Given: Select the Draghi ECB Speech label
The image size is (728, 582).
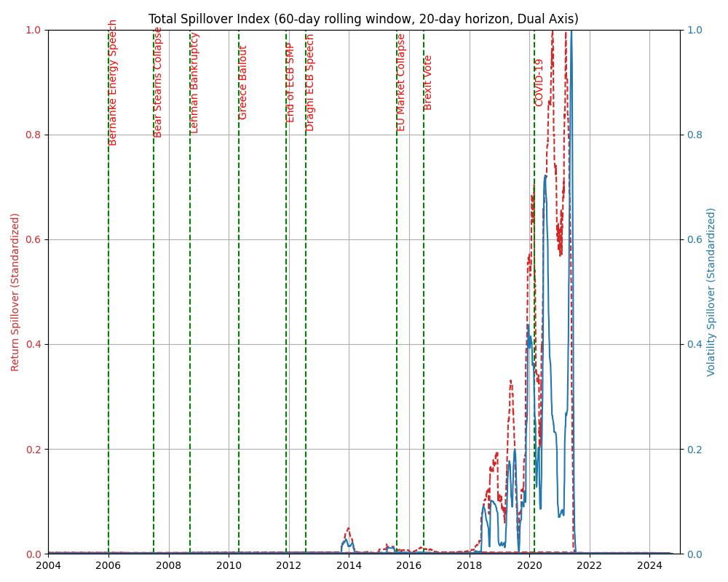Looking at the screenshot, I should [311, 82].
